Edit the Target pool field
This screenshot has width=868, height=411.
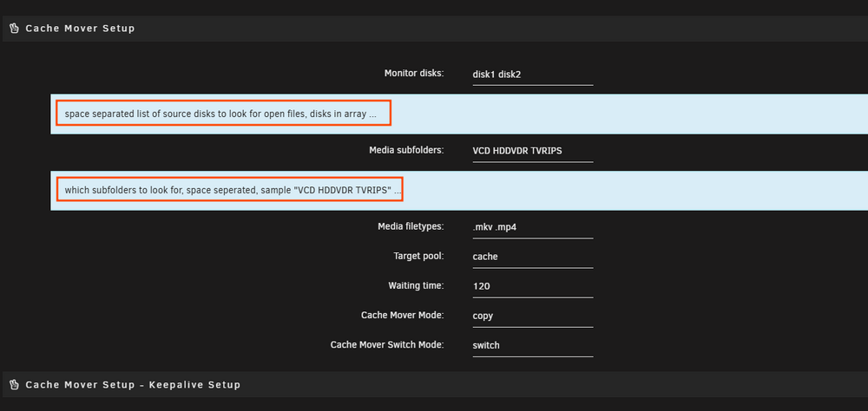(533, 257)
